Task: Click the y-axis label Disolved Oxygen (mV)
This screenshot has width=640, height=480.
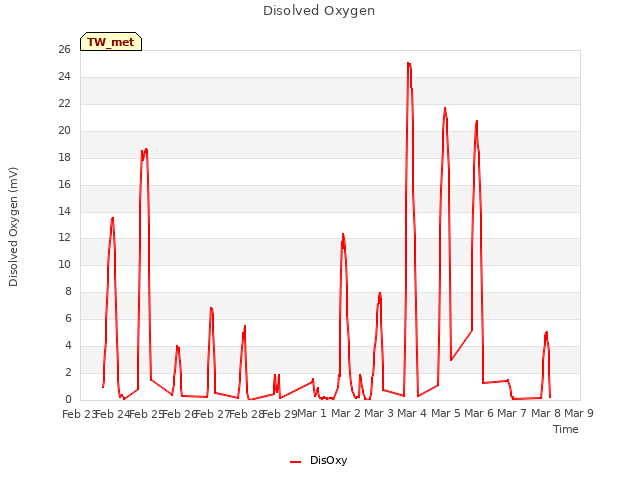Action: click(13, 227)
